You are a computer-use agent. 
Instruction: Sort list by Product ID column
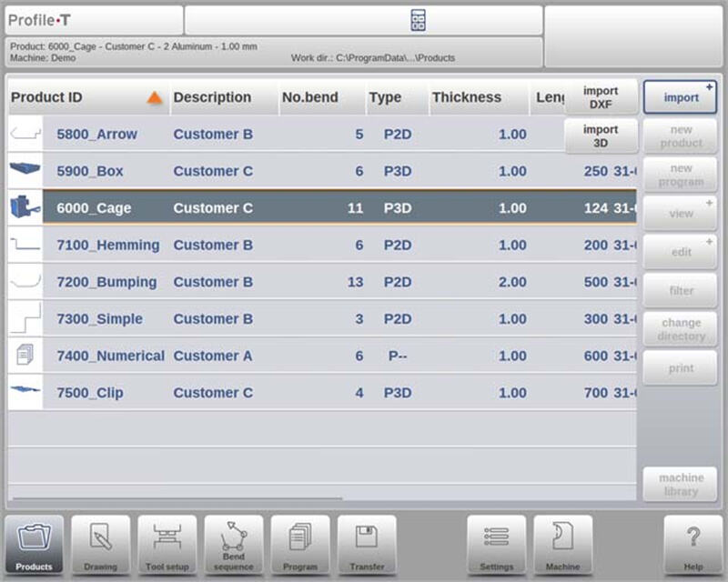(x=86, y=97)
